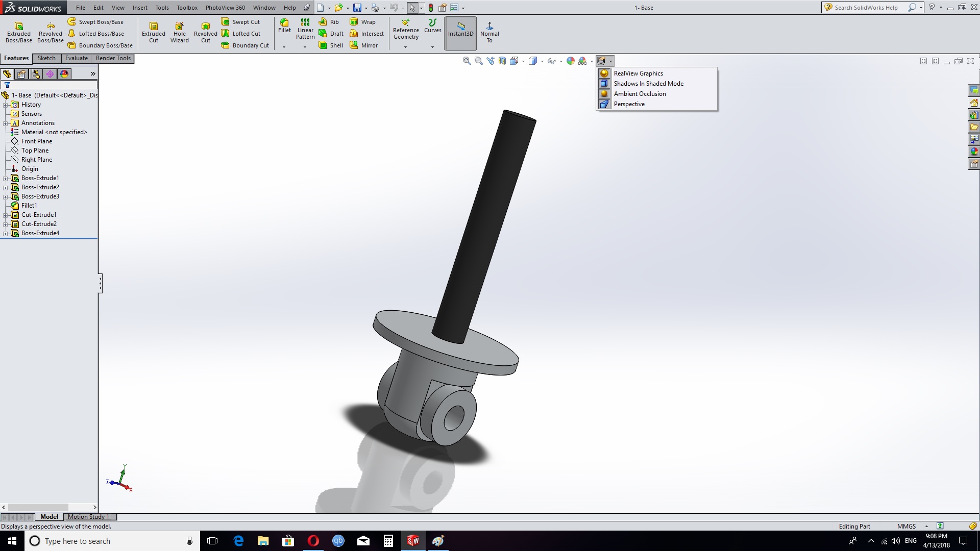Enable Shadows In Shaded Mode
Screen dimensions: 980x551
pos(648,84)
